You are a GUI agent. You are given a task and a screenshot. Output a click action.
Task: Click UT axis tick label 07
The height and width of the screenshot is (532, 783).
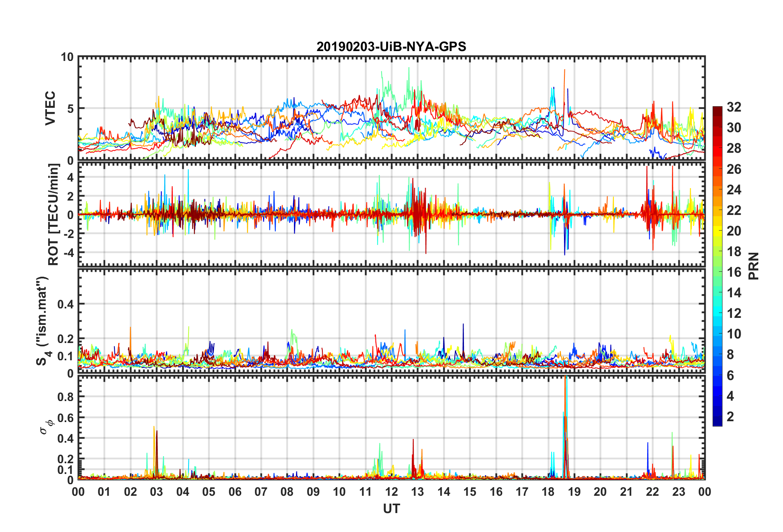click(261, 492)
